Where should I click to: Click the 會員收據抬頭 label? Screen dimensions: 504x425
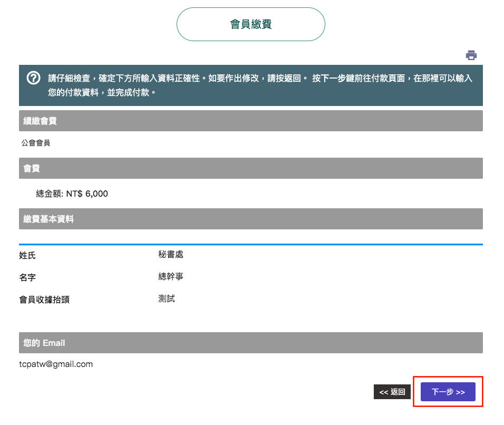[x=44, y=300]
